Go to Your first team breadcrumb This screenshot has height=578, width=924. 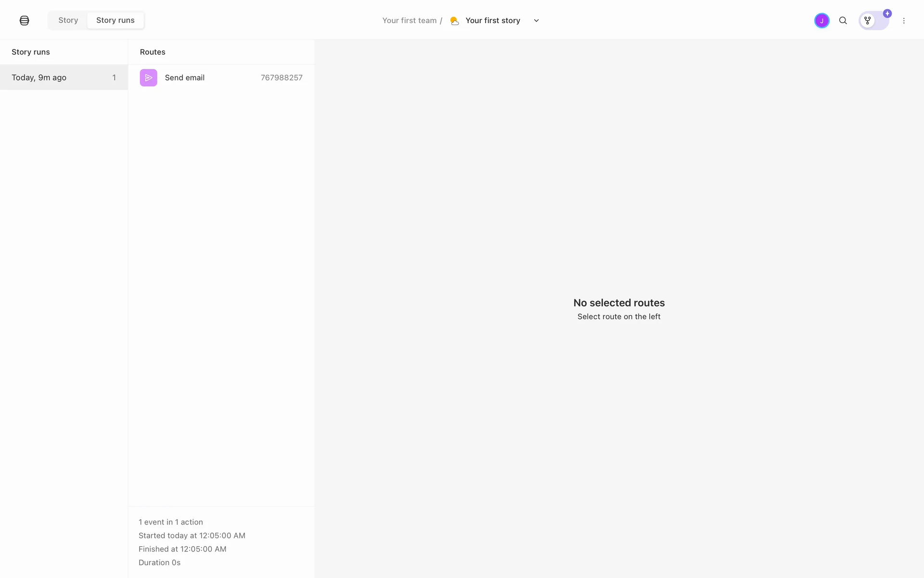tap(409, 21)
